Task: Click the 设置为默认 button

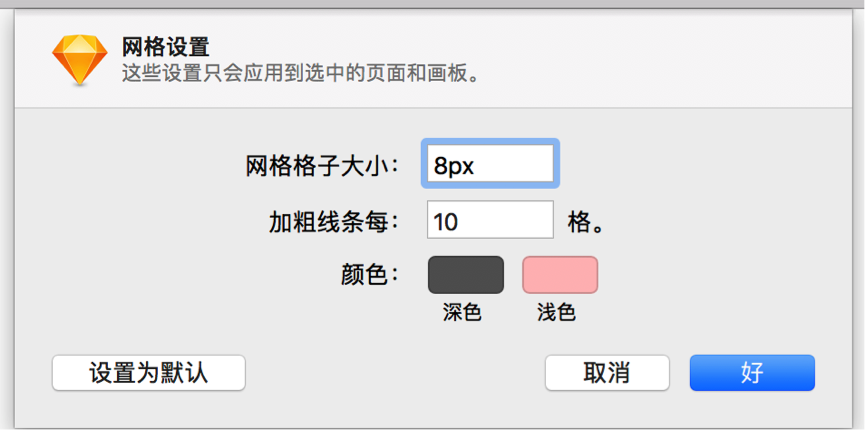Action: point(149,373)
